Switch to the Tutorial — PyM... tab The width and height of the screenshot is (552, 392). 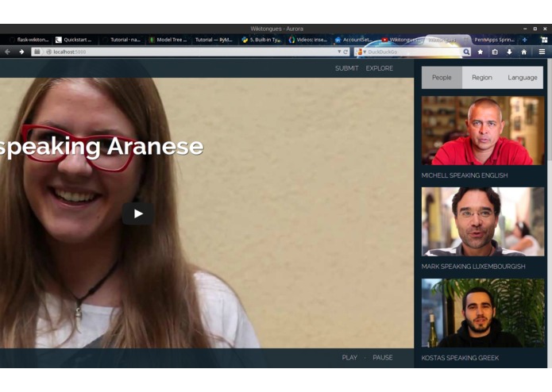214,40
